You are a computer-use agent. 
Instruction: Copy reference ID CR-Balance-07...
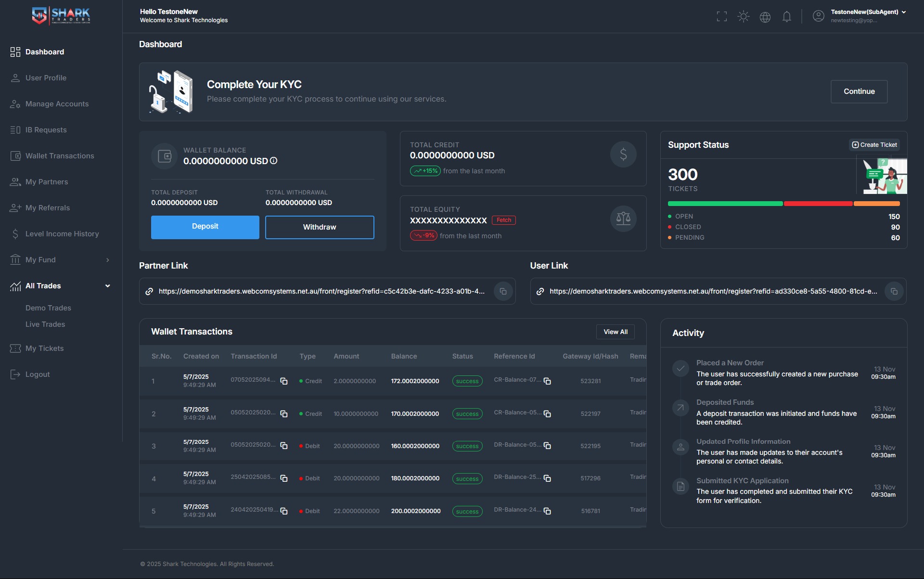coord(547,381)
